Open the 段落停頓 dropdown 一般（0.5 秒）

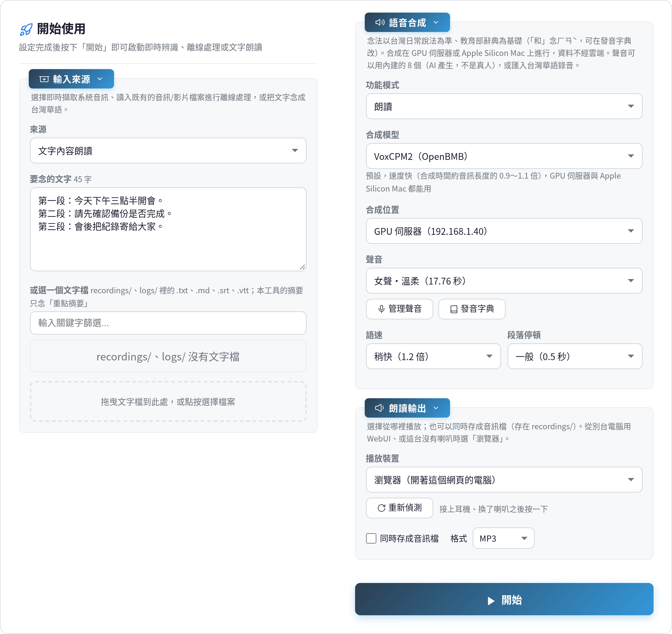click(x=575, y=356)
